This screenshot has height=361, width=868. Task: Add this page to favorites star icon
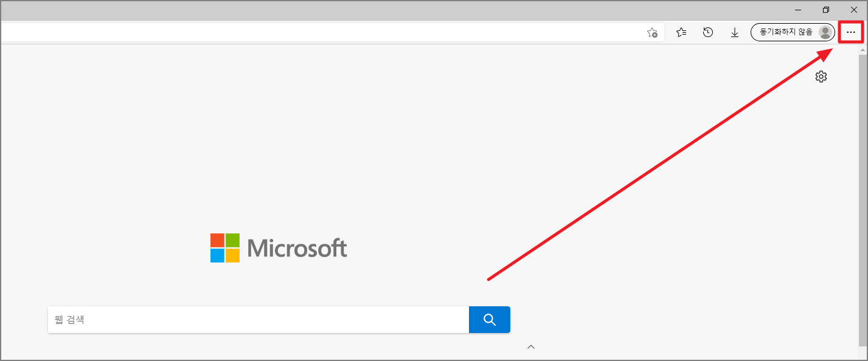coord(652,33)
